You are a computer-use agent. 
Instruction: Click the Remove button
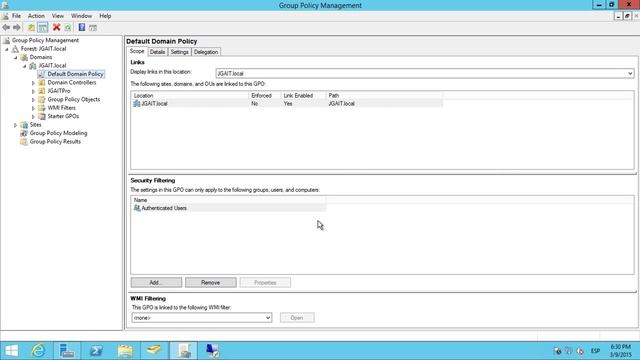click(x=211, y=282)
